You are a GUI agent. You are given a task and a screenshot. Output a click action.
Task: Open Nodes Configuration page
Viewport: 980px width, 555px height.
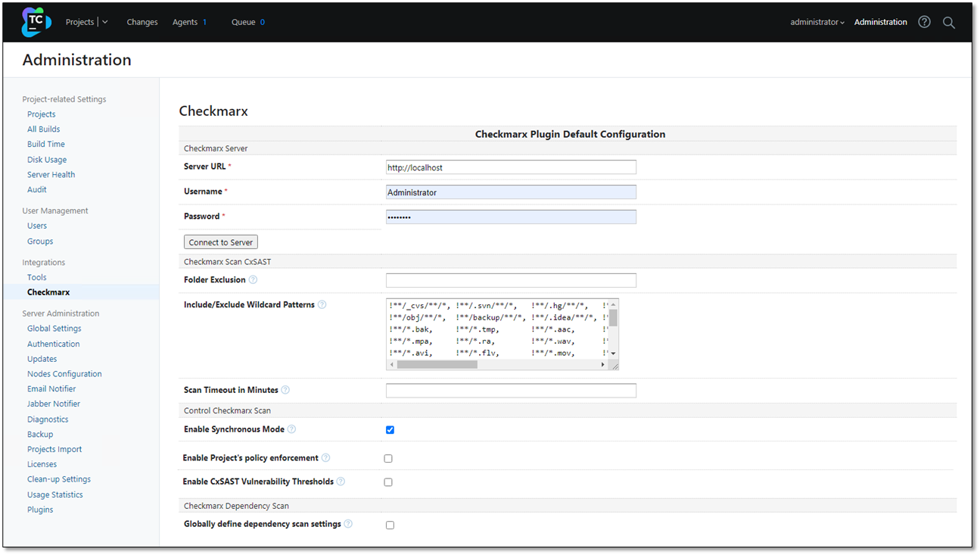64,374
